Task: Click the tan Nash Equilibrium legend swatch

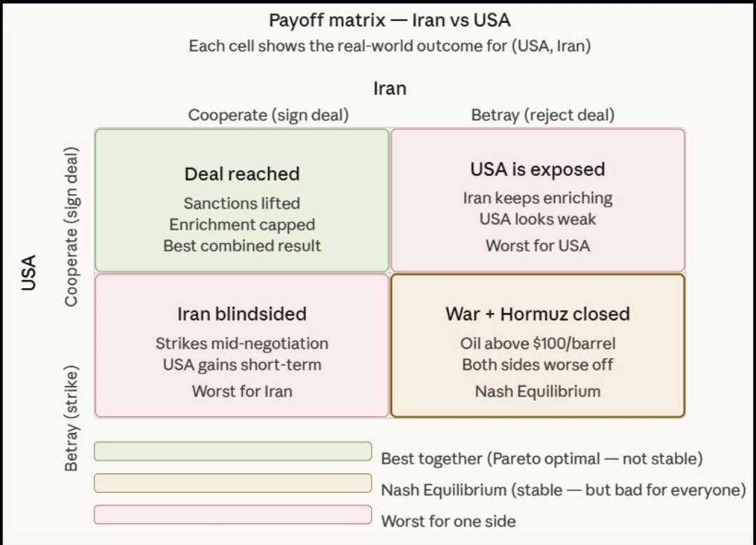Action: (x=232, y=483)
